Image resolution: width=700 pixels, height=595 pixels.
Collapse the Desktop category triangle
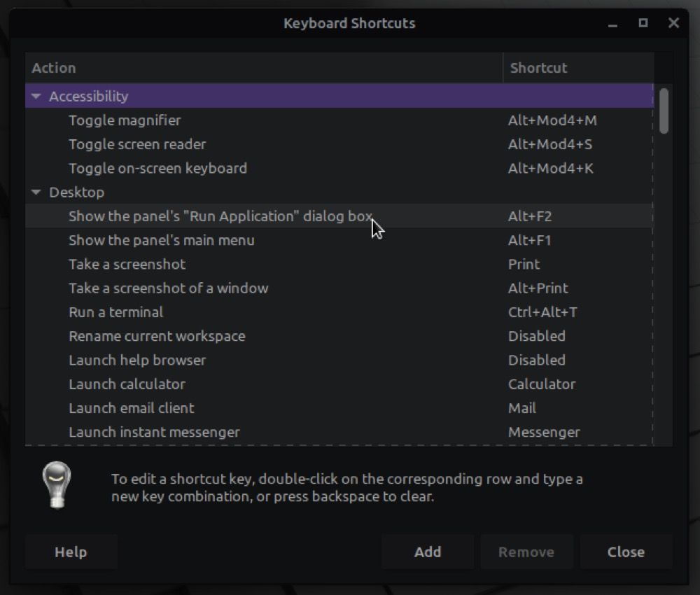pos(36,192)
